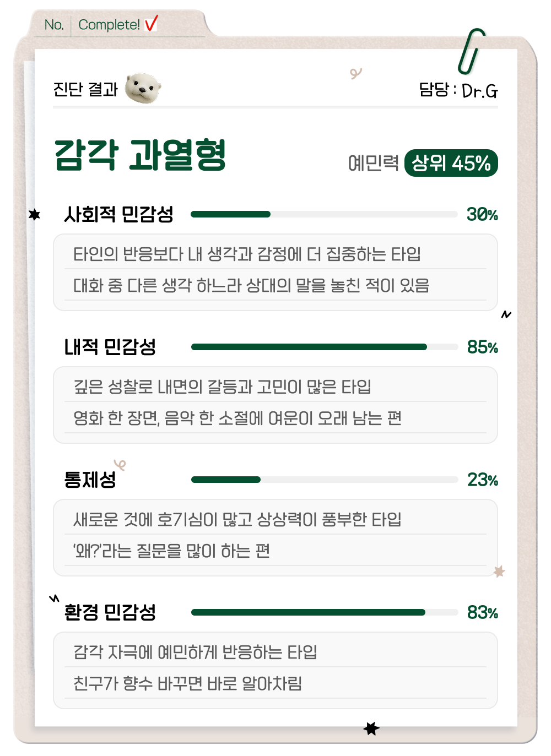The height and width of the screenshot is (756, 551).
Task: Click the 친구가 향수 바꾸면 바로 알아차림 line
Action: point(188,683)
